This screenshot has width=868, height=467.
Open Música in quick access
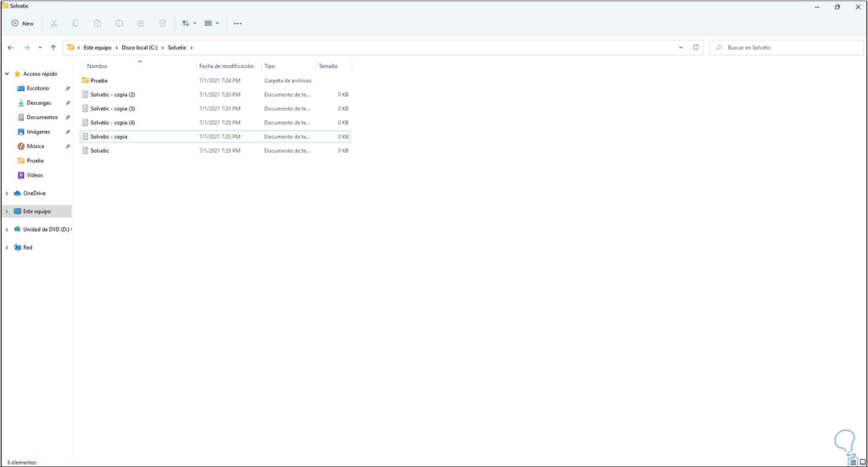35,146
